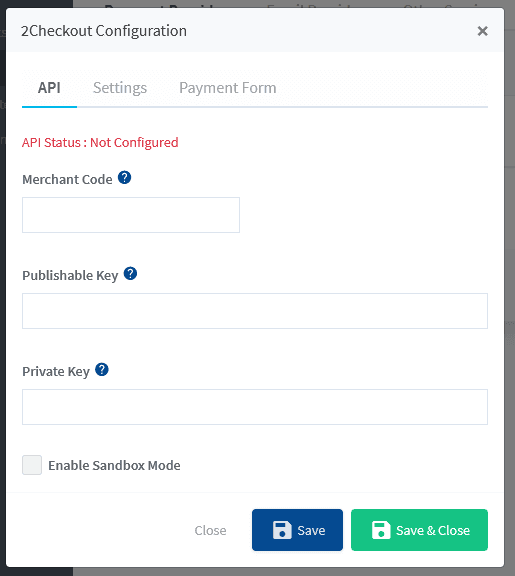Click the 'API Status : Not Configured' text
Screen dimensions: 515x576
(100, 143)
